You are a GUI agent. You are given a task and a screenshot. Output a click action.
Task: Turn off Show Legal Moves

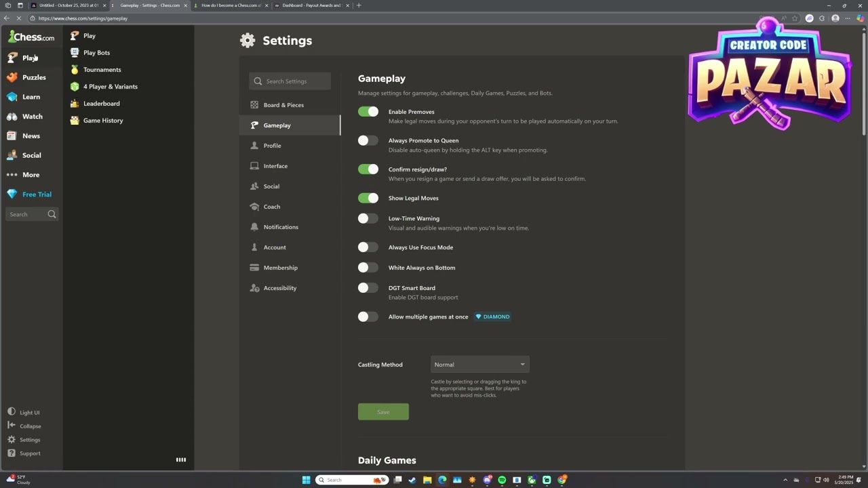(368, 198)
